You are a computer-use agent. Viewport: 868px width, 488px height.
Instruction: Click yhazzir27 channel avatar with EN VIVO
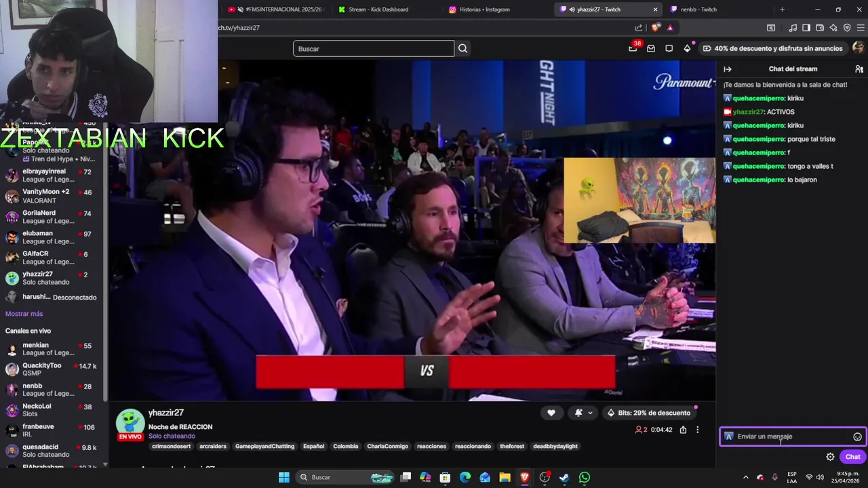pos(130,425)
